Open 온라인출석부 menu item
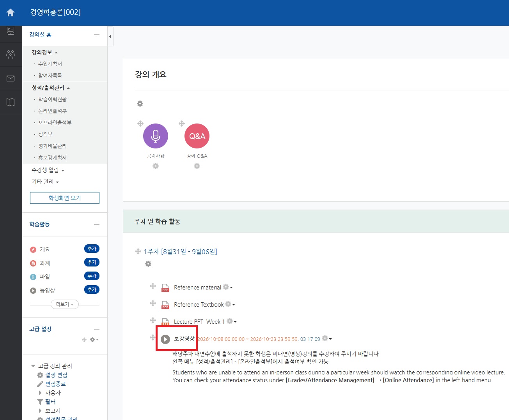The image size is (509, 420). click(x=52, y=111)
